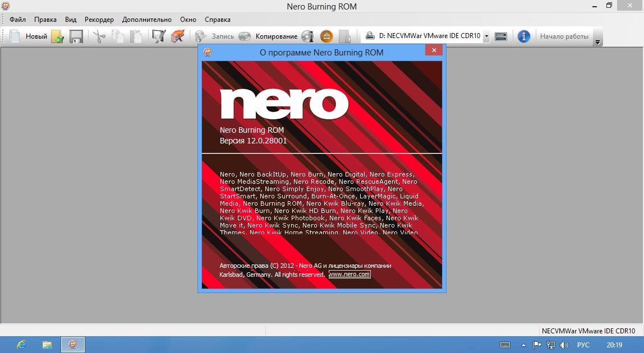The image size is (644, 353).
Task: Click the Начало работы toolbar button
Action: (564, 36)
